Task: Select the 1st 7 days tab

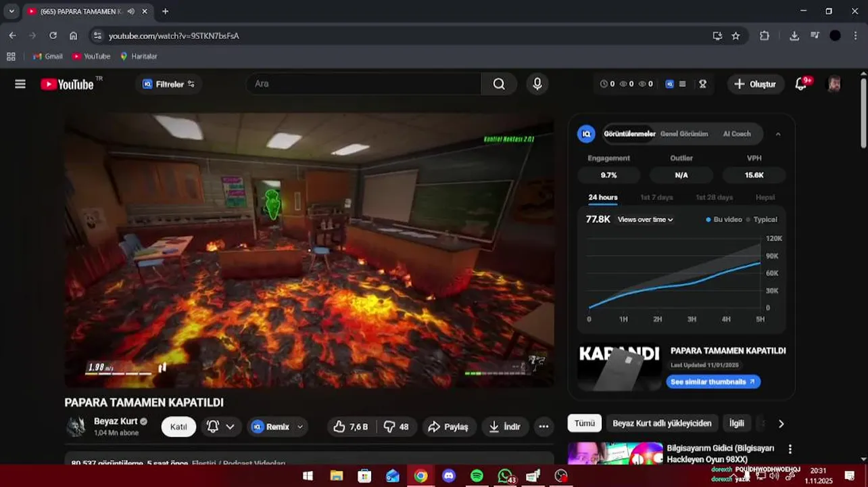Action: [x=656, y=198]
